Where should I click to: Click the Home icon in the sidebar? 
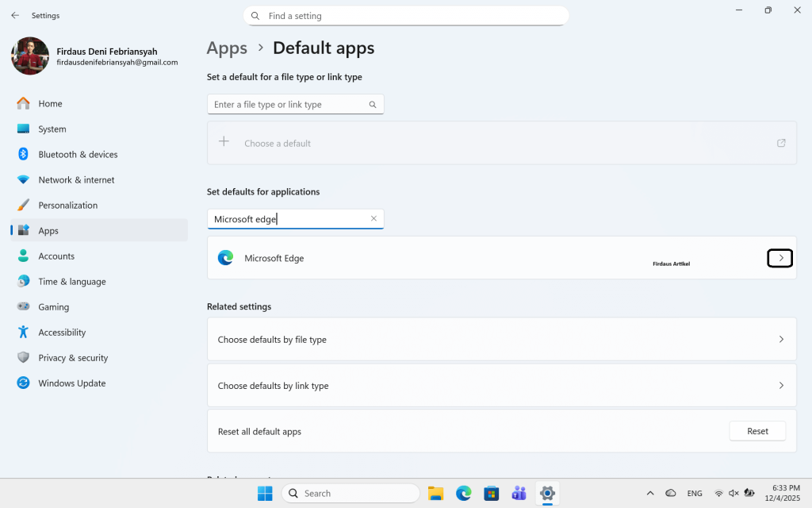[23, 103]
